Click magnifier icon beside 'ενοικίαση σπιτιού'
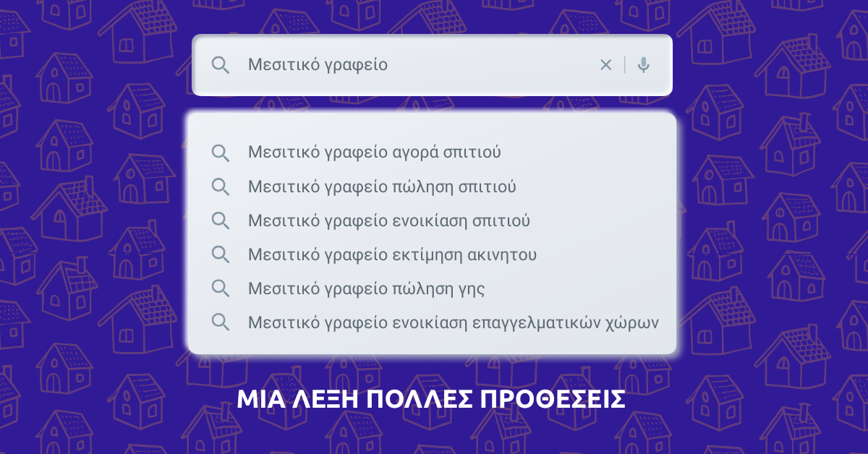 coord(220,220)
